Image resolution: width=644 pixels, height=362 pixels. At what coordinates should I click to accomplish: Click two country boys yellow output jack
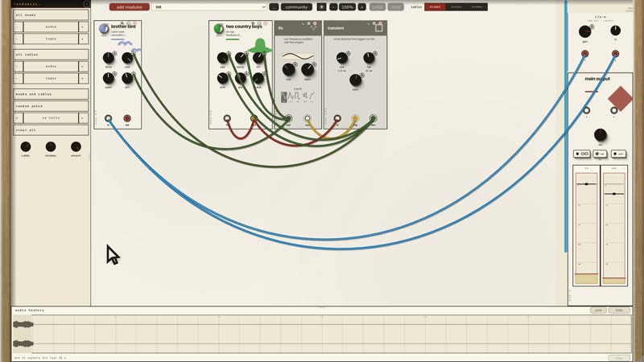click(x=254, y=118)
